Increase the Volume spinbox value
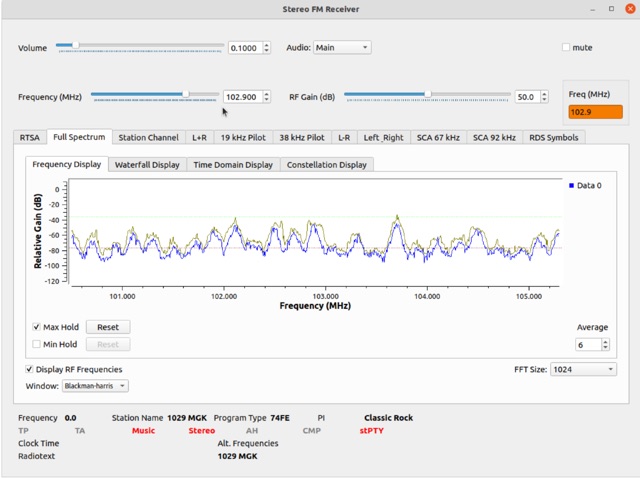This screenshot has width=640, height=478. tap(265, 45)
